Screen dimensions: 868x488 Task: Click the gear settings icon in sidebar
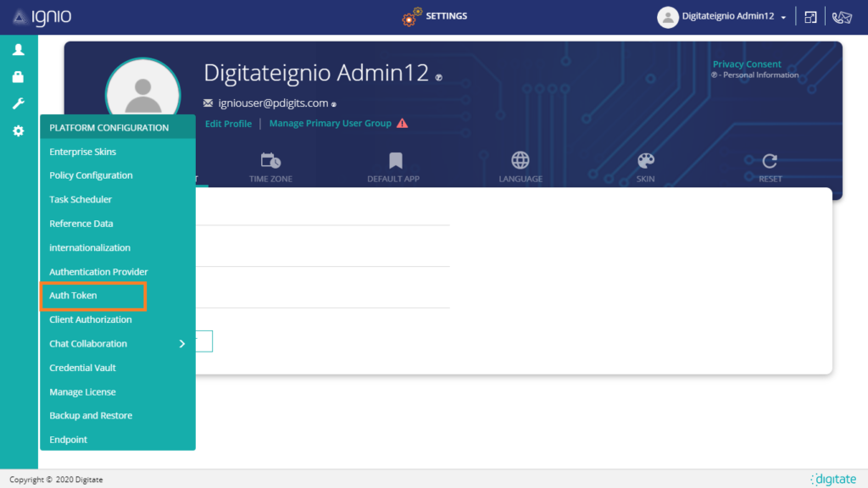tap(18, 131)
